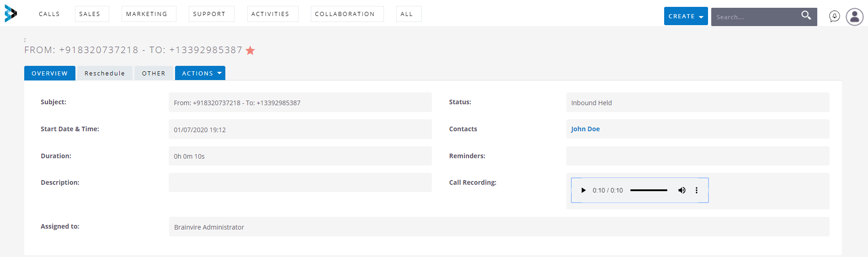This screenshot has width=868, height=257.
Task: Click the search input field
Action: tap(755, 17)
